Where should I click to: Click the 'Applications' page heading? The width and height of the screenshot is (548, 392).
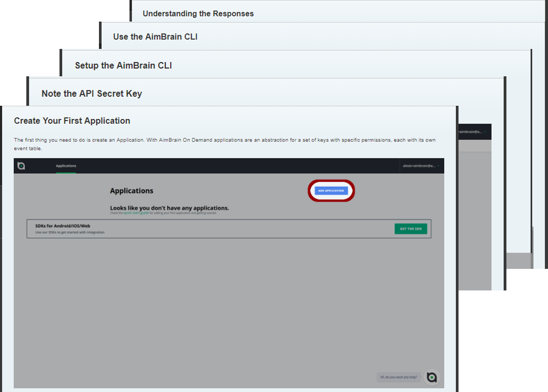(132, 191)
